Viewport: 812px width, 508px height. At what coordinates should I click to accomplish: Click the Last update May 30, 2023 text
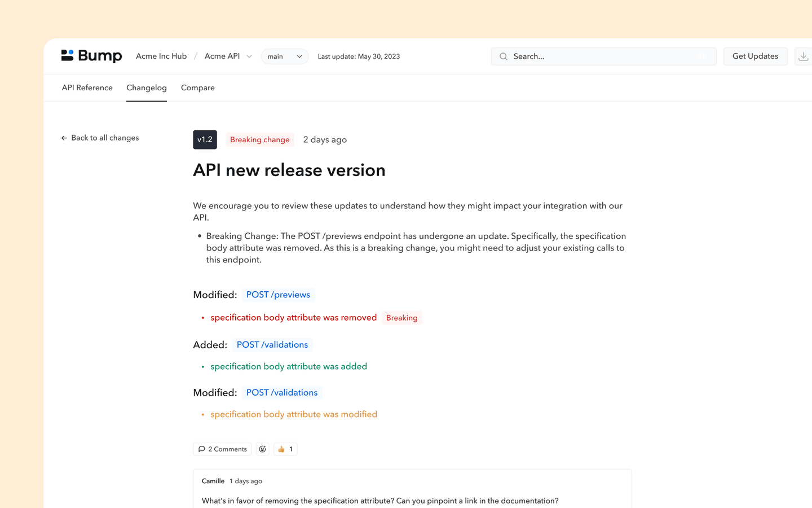click(x=359, y=56)
